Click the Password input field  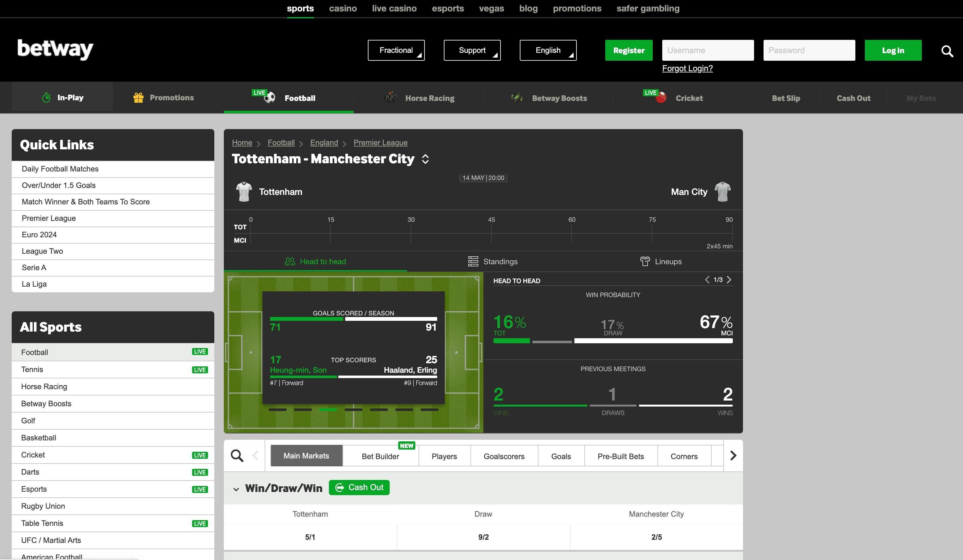(809, 50)
